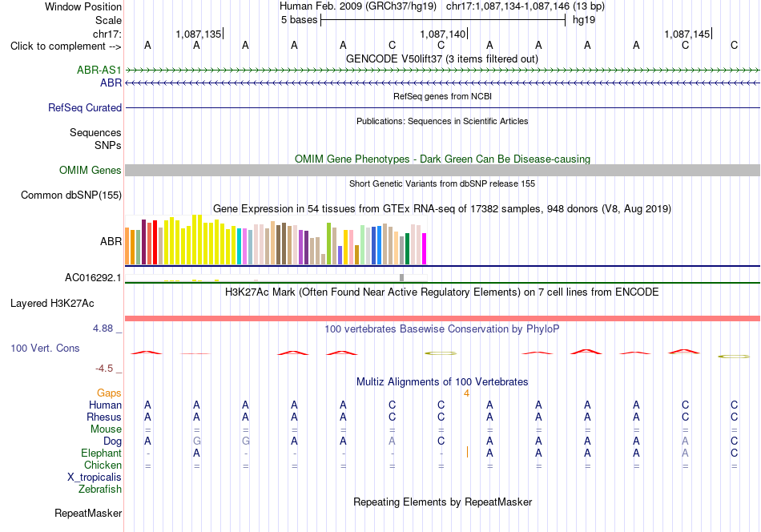
Task: Click the H3K27Ac Mark track title
Action: point(442,292)
